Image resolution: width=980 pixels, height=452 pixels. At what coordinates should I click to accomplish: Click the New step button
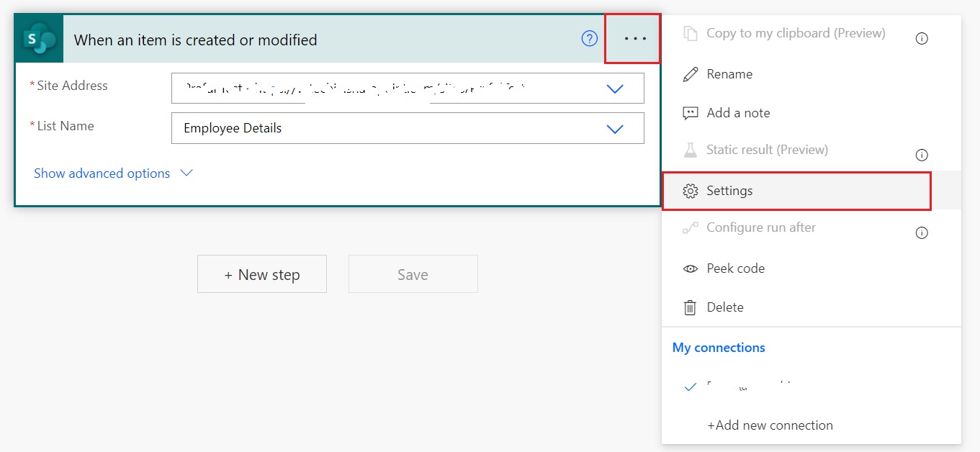coord(261,274)
